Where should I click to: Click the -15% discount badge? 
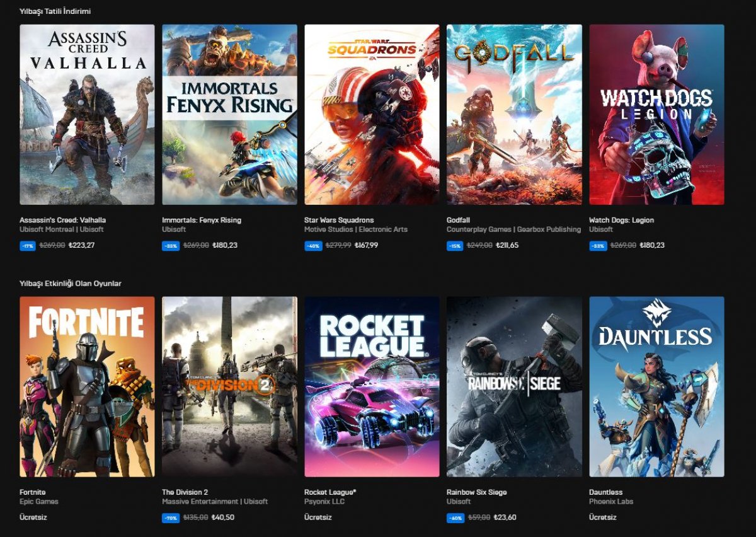coord(455,246)
